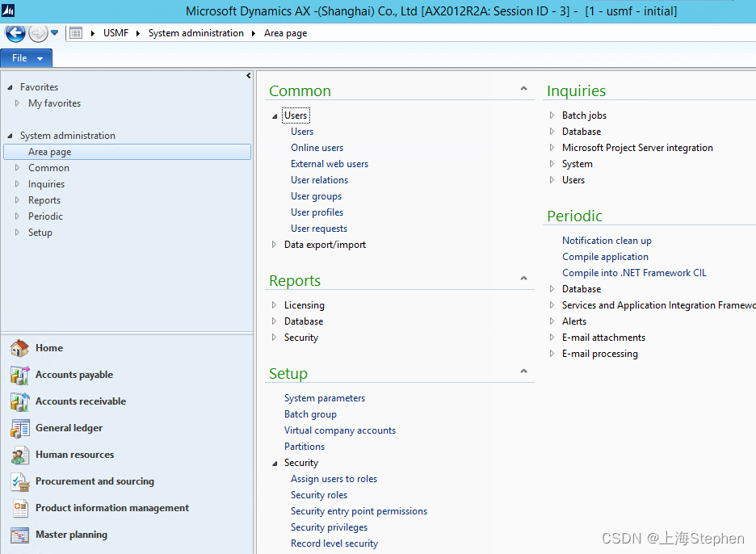Click the Forward navigation arrow button

(38, 33)
